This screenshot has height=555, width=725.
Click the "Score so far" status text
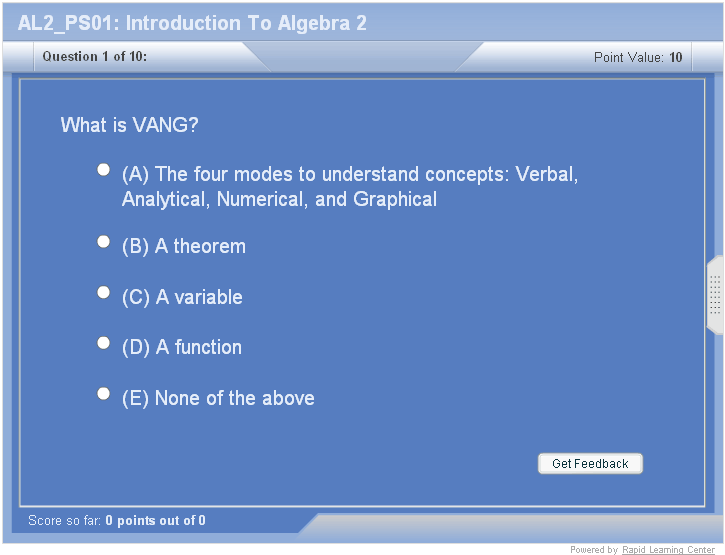116,521
